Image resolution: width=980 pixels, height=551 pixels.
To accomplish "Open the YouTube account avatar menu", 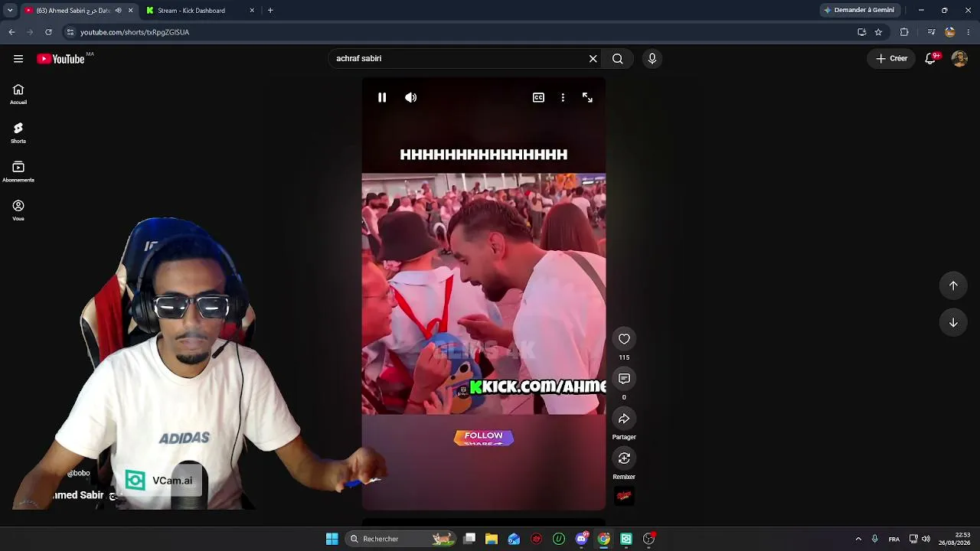I will pos(959,59).
